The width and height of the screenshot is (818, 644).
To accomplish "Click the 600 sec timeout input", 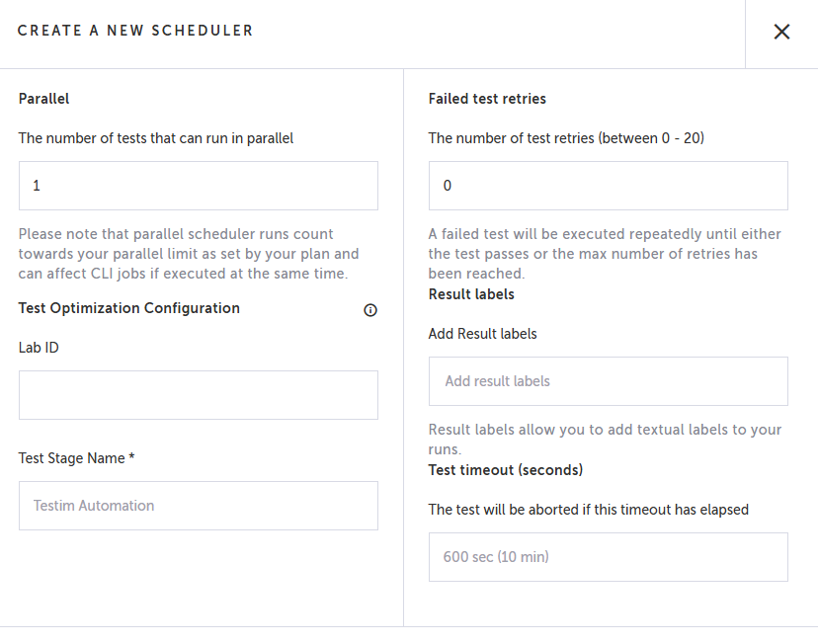I will coord(608,557).
